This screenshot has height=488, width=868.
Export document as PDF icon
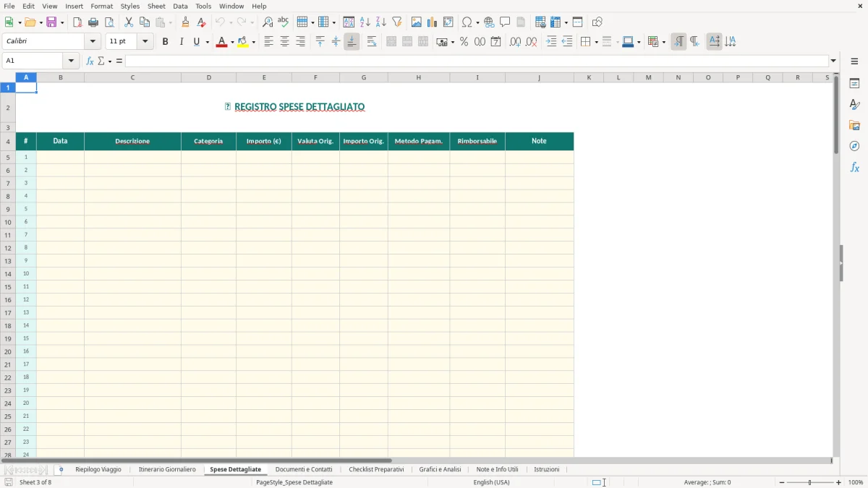(x=77, y=22)
